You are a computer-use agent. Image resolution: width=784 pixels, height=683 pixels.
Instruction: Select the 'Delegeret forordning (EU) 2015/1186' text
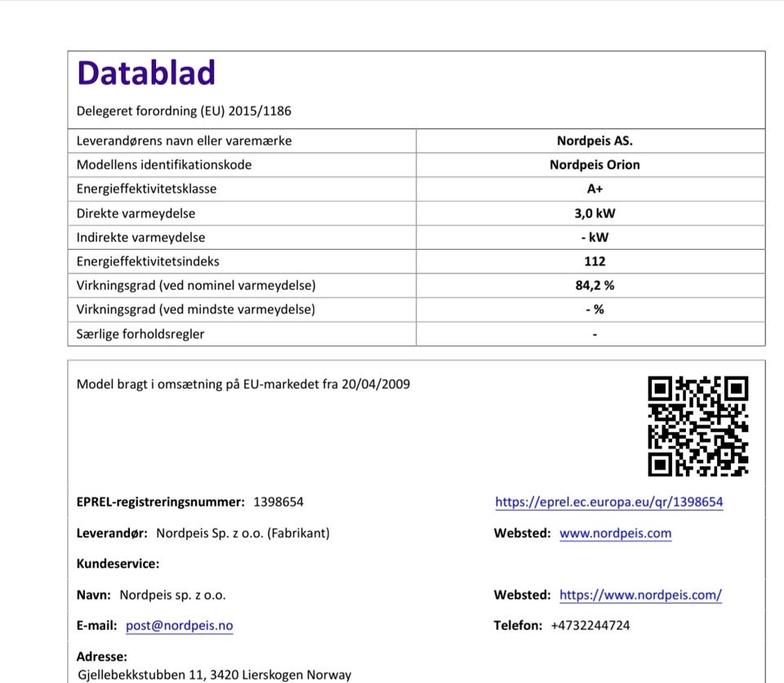(x=184, y=111)
